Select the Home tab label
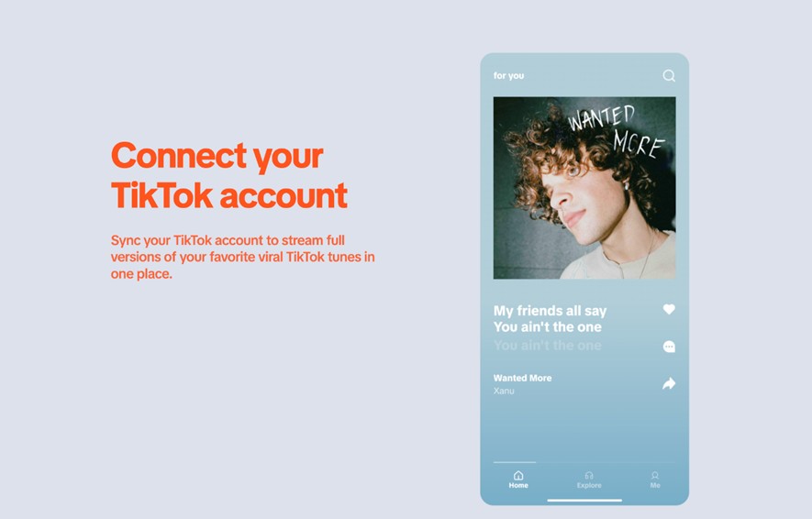This screenshot has height=519, width=812. tap(518, 485)
